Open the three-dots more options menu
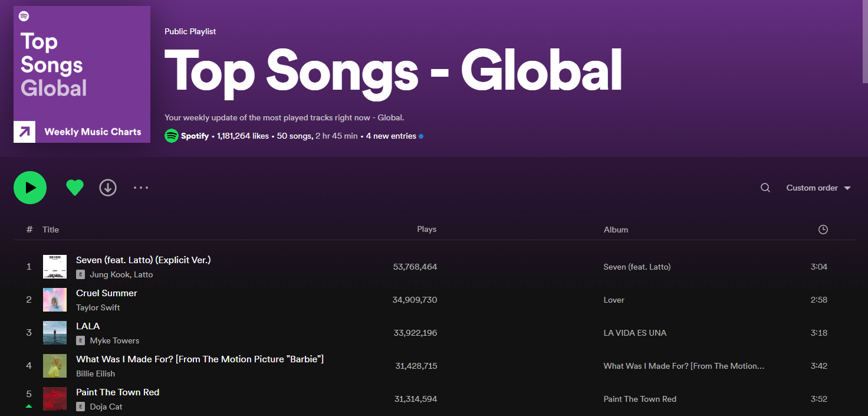 (x=141, y=188)
